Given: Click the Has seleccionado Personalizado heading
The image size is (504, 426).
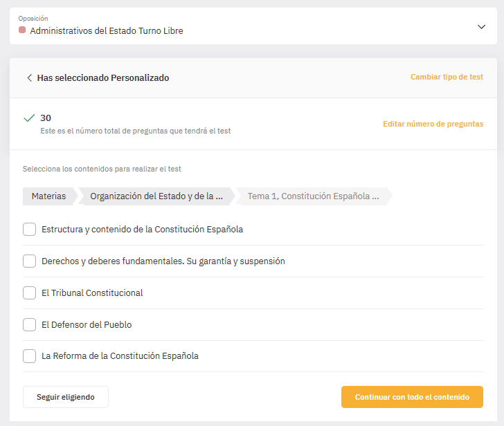Looking at the screenshot, I should coord(103,77).
